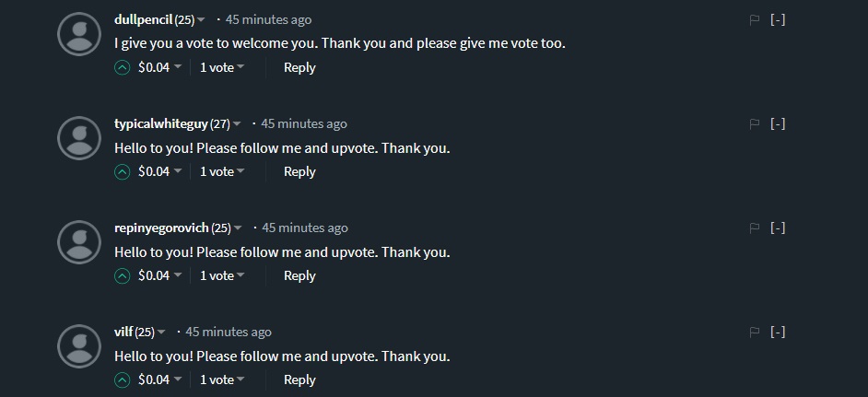The height and width of the screenshot is (397, 868).
Task: Reply to dullpencil's comment
Action: 299,67
